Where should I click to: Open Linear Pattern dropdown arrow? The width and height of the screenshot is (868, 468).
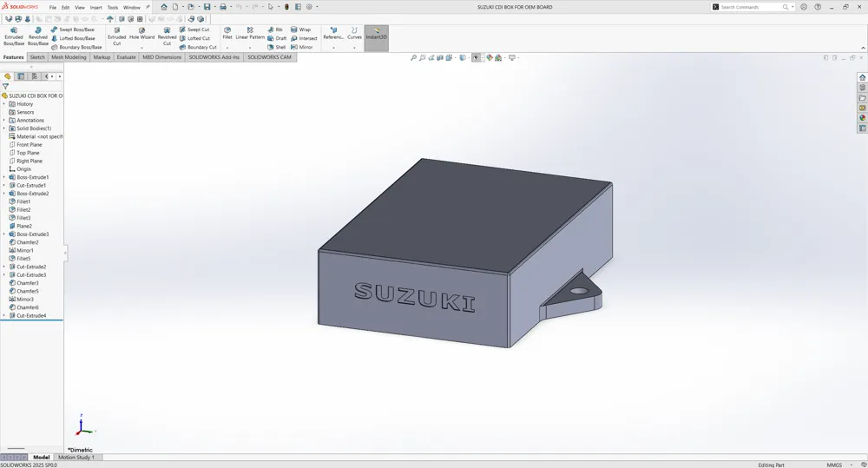click(250, 48)
